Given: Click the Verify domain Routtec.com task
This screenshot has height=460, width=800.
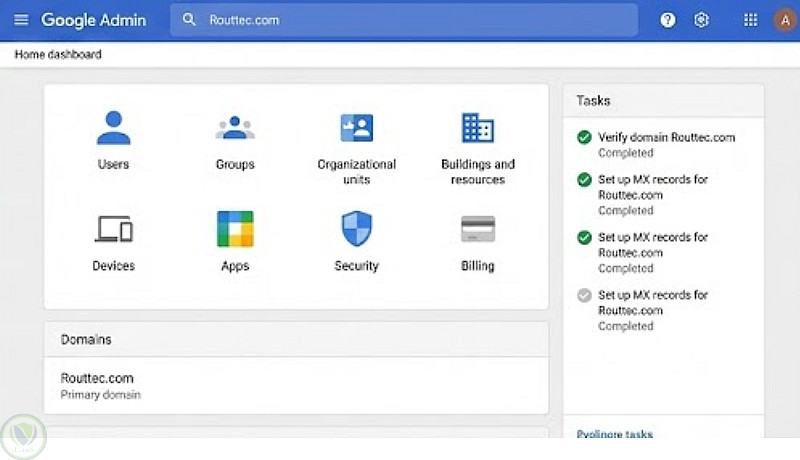Looking at the screenshot, I should (666, 137).
